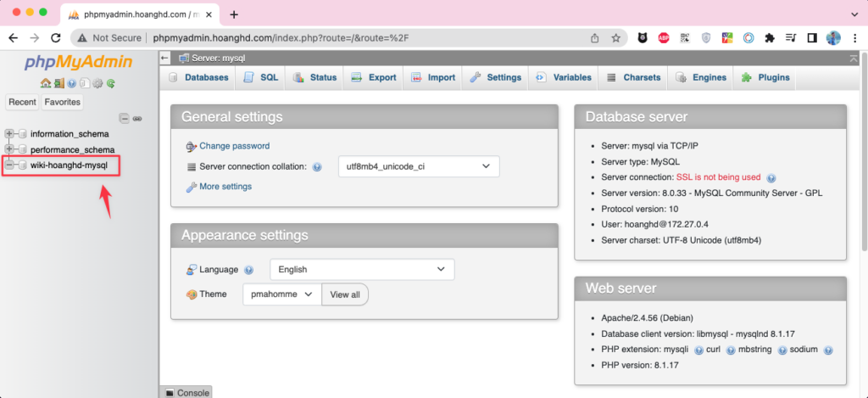Select the wiki-hoanghd-mysql database name
Viewport: 868px width, 398px height.
(69, 165)
